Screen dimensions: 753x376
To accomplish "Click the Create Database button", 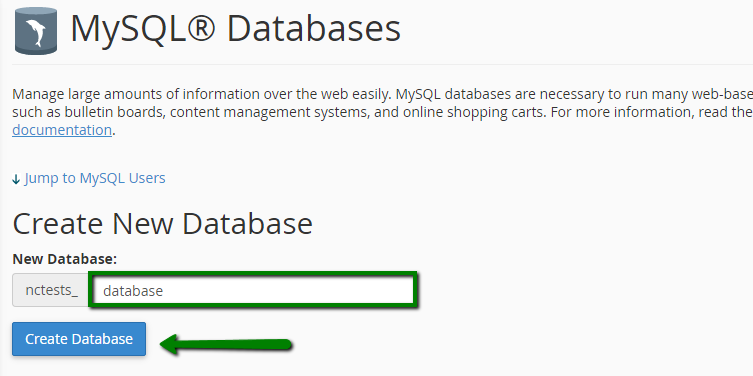I will pos(79,339).
